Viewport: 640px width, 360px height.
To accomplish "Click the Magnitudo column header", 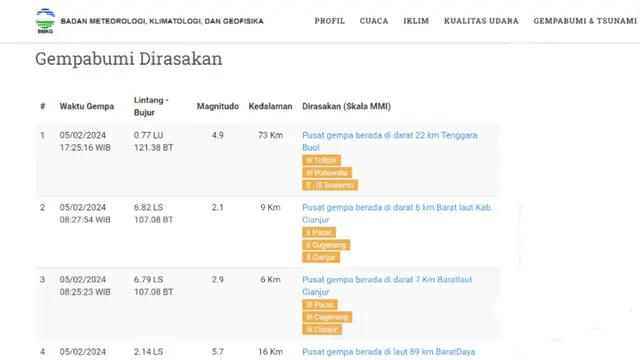I will tap(218, 107).
